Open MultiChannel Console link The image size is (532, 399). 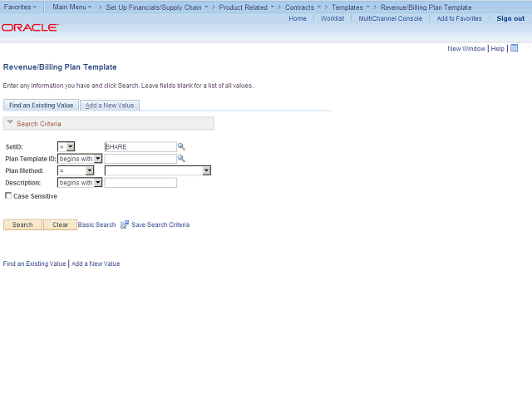[391, 18]
